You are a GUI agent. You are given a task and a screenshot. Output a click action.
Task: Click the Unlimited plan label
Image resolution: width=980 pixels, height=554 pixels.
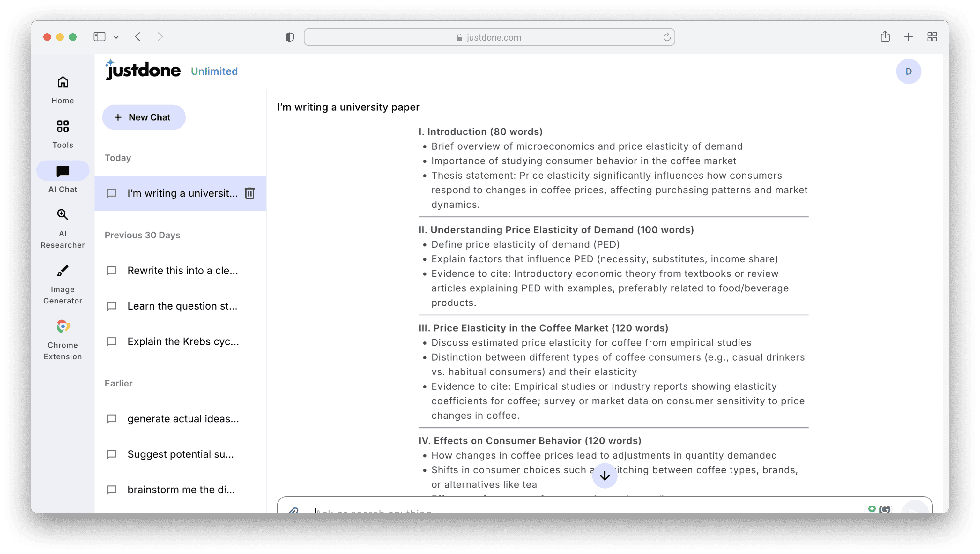214,71
